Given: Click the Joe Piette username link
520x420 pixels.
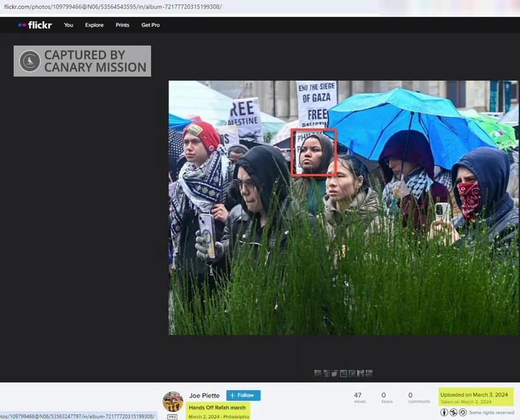Looking at the screenshot, I should pyautogui.click(x=204, y=395).
